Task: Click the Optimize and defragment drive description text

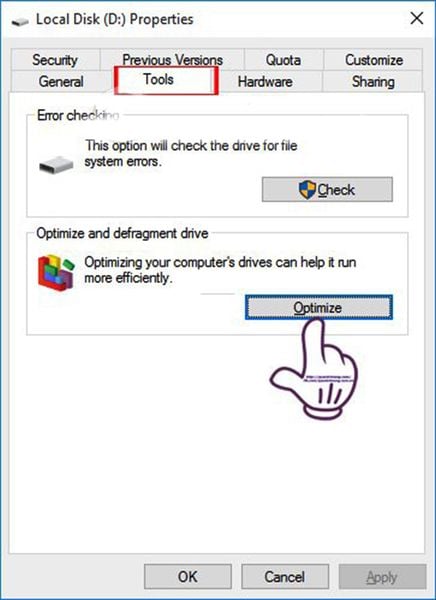Action: [x=220, y=270]
